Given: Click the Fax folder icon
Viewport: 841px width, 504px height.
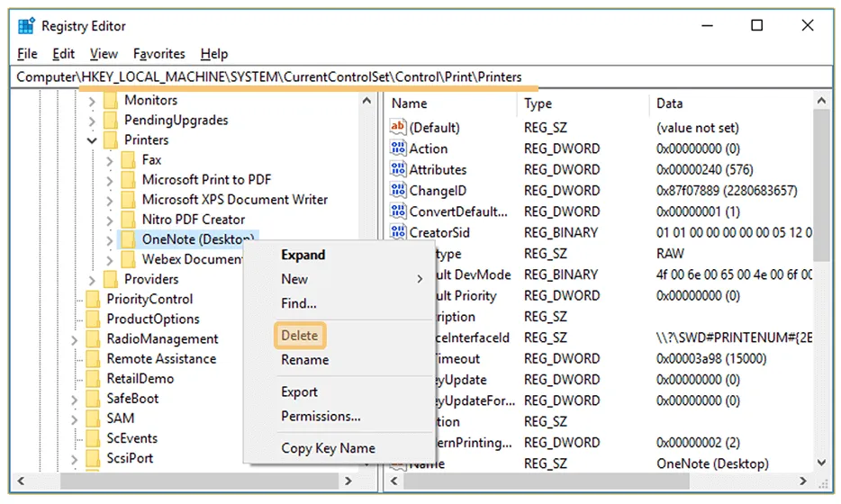Looking at the screenshot, I should point(128,160).
